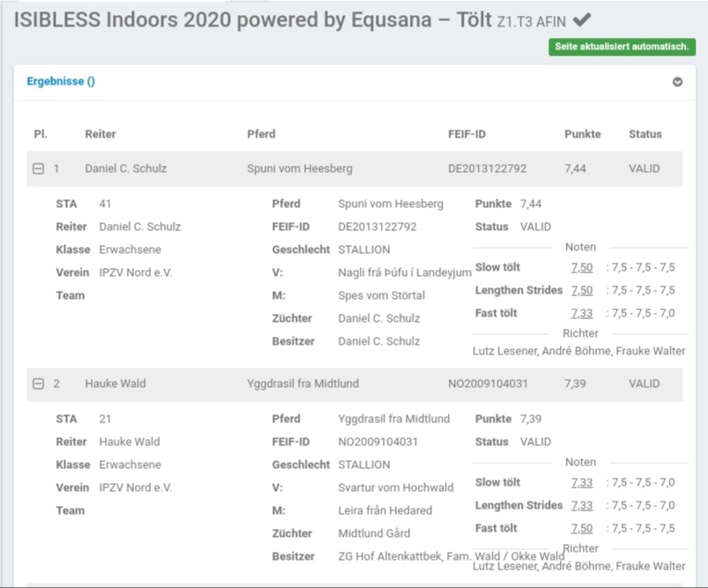Click the 'Z1.T3 AFIN' test code
Image resolution: width=708 pixels, height=588 pixels.
[531, 22]
